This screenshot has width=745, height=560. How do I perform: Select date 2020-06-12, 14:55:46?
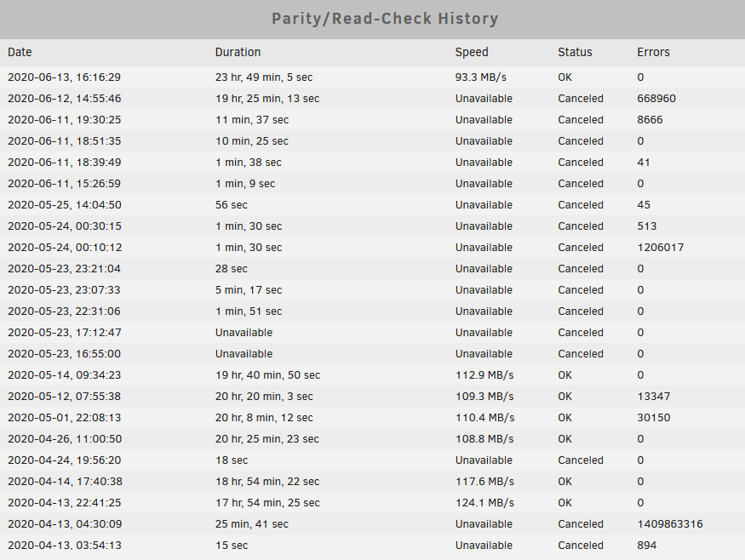tap(64, 99)
